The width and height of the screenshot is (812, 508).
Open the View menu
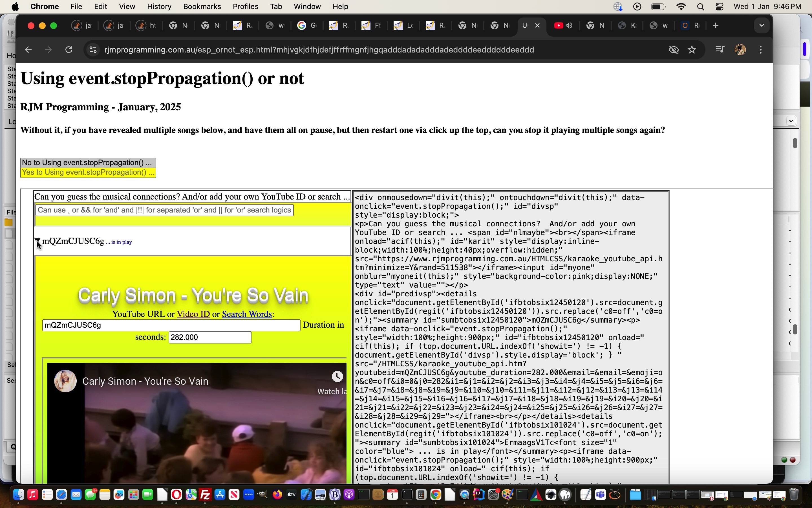pos(127,7)
